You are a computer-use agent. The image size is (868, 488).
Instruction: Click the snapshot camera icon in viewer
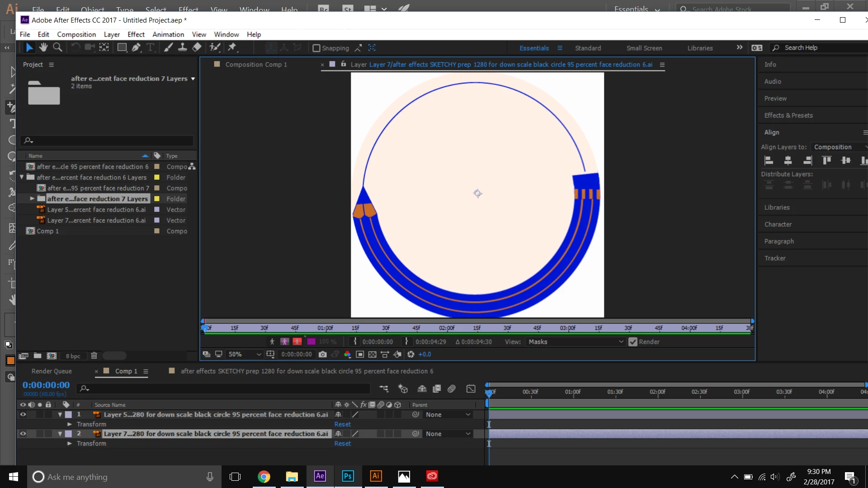coord(322,355)
